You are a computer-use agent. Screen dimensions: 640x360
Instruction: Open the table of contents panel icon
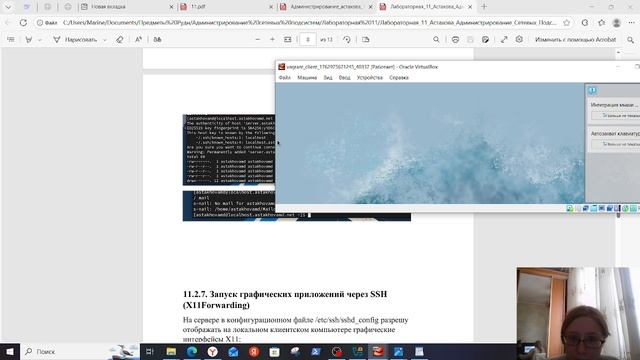(11, 40)
